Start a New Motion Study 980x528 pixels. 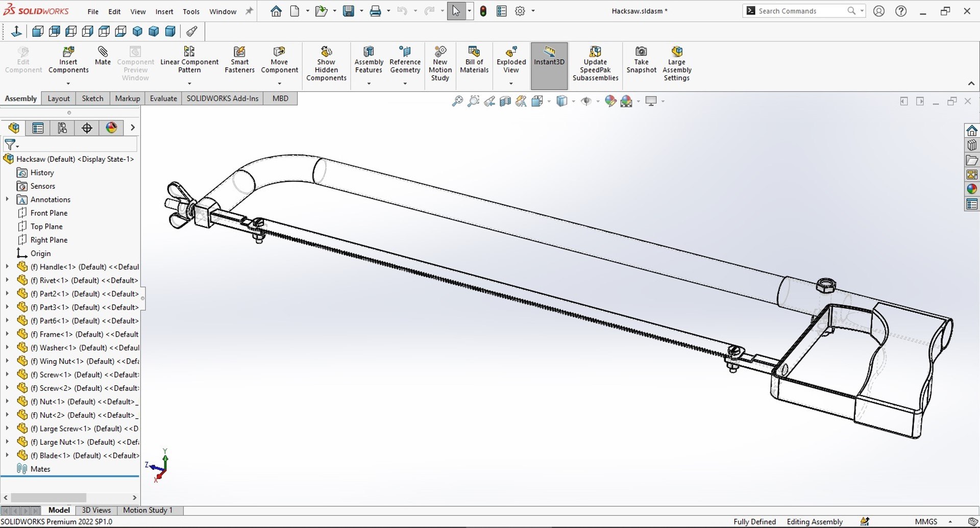coord(440,64)
